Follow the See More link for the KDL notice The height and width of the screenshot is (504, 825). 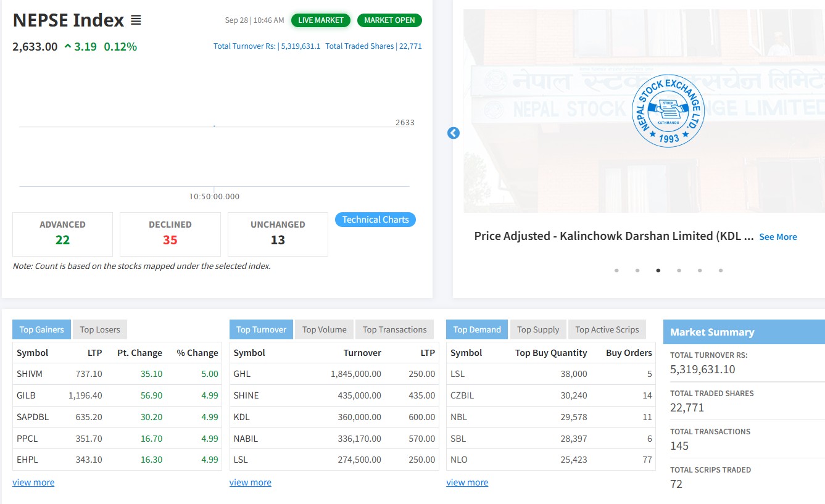tap(778, 237)
